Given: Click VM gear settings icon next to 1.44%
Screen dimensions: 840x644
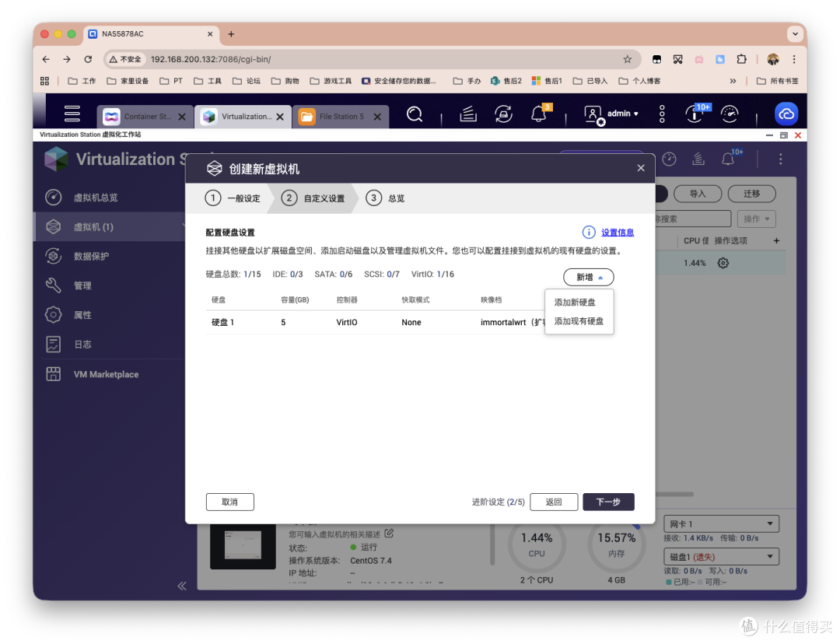Looking at the screenshot, I should pyautogui.click(x=723, y=263).
